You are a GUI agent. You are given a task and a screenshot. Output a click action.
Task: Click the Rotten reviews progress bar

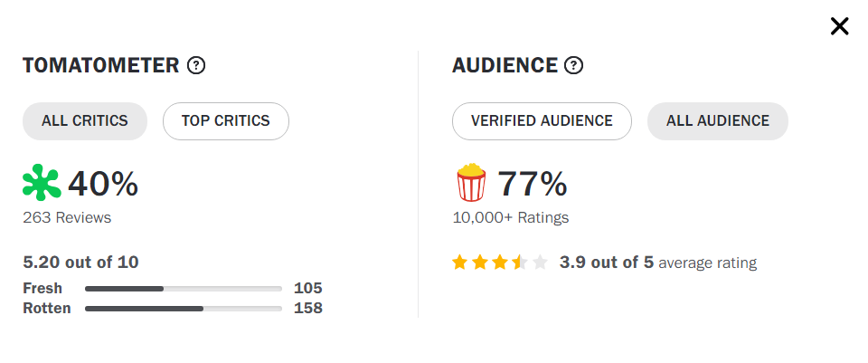[183, 309]
